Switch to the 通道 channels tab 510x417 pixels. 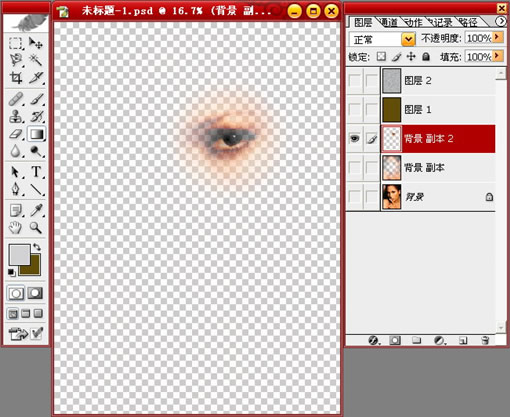388,23
